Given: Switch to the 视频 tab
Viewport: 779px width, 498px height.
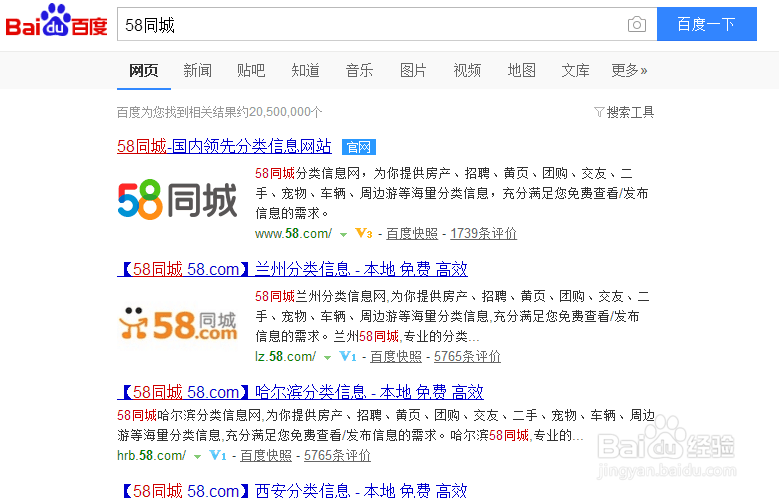Looking at the screenshot, I should click(x=467, y=71).
